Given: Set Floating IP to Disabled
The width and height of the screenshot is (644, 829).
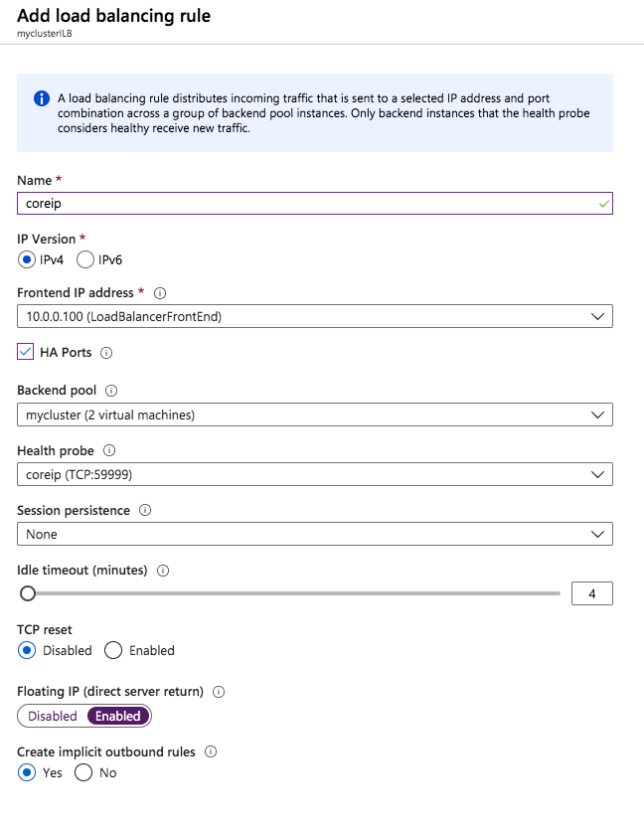Looking at the screenshot, I should (x=53, y=716).
